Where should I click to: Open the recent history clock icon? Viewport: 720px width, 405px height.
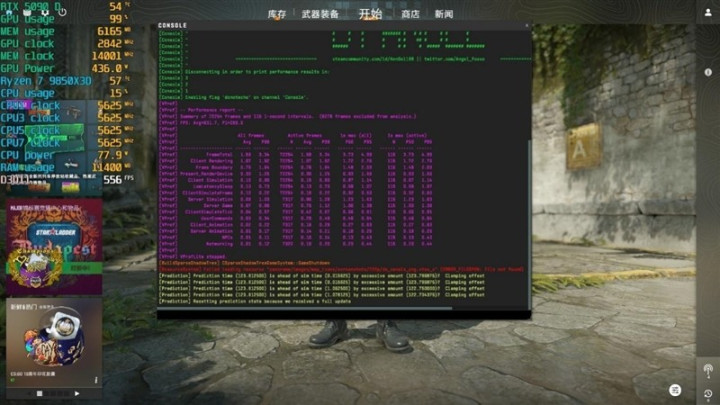pyautogui.click(x=708, y=394)
